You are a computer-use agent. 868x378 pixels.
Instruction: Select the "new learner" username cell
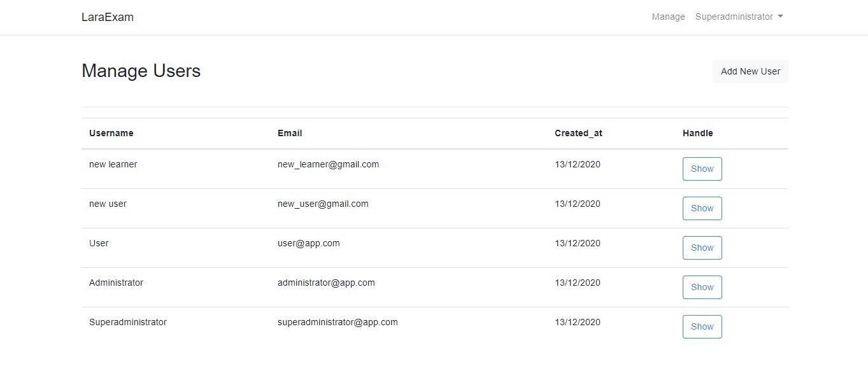click(x=113, y=164)
